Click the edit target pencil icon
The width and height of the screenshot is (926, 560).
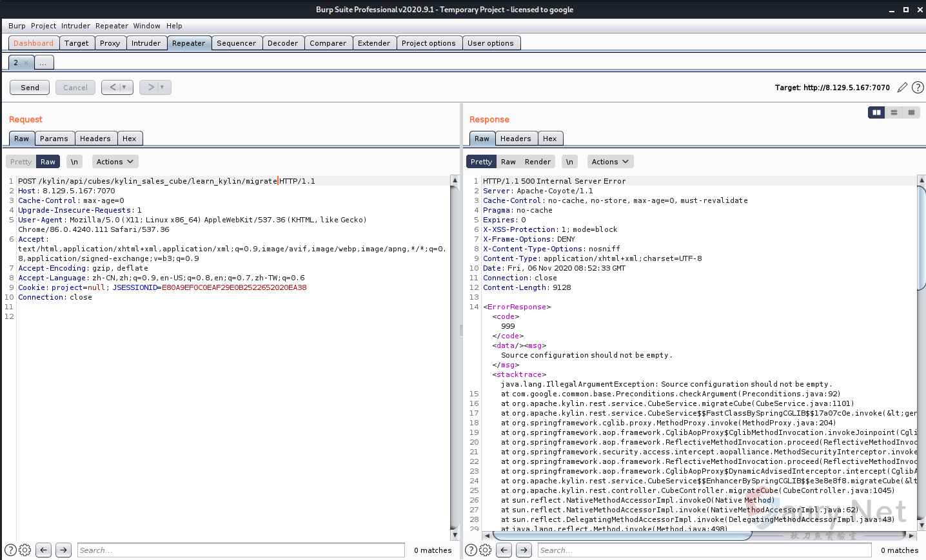tap(902, 88)
